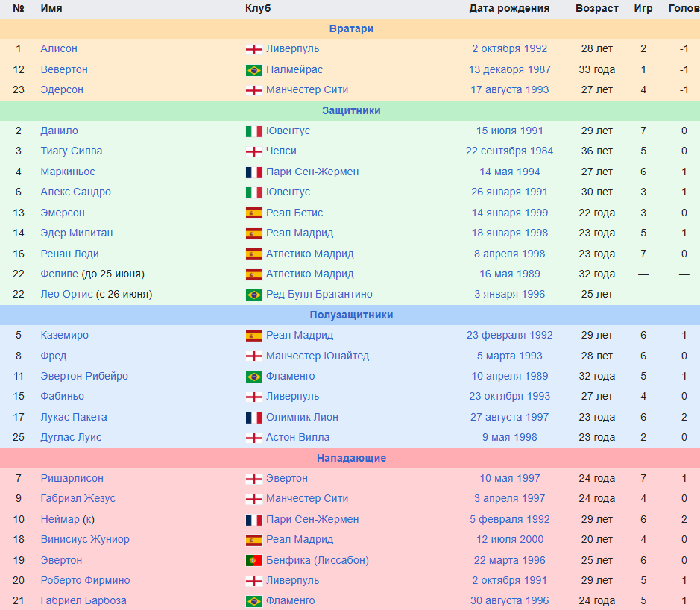
Task: Open player link Тиагу Силва
Action: [72, 151]
